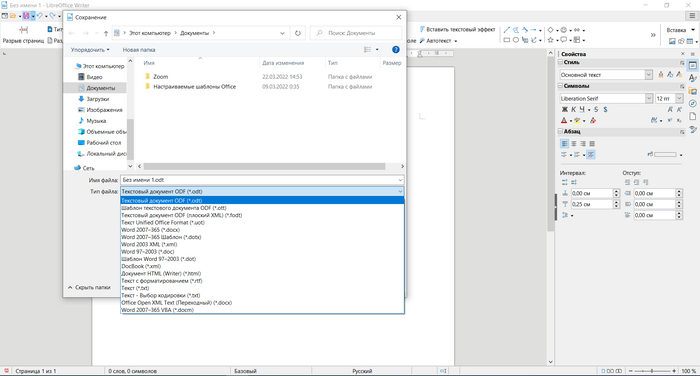The width and height of the screenshot is (700, 376).
Task: Click Вставить текстовый эффект button
Action: click(x=458, y=29)
